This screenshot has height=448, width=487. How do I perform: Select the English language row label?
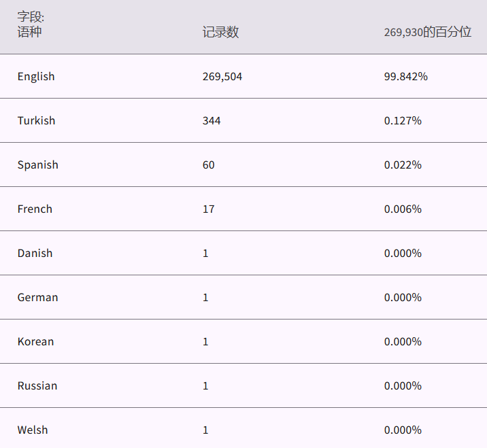tap(36, 77)
